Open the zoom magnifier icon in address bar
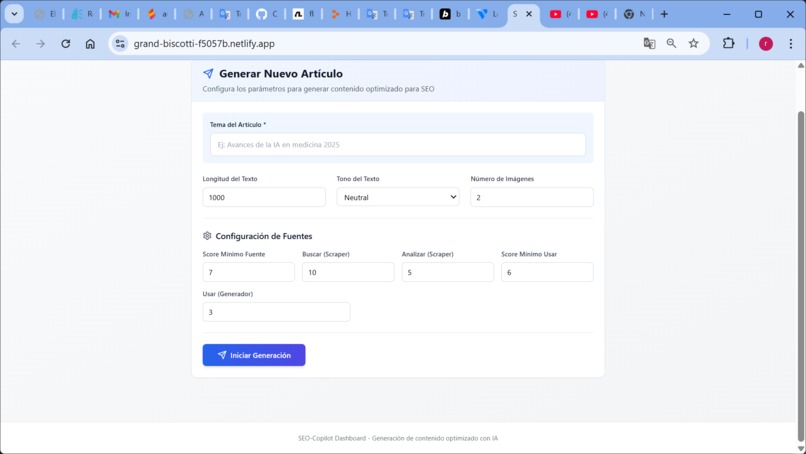Viewport: 806px width, 454px height. click(x=671, y=44)
